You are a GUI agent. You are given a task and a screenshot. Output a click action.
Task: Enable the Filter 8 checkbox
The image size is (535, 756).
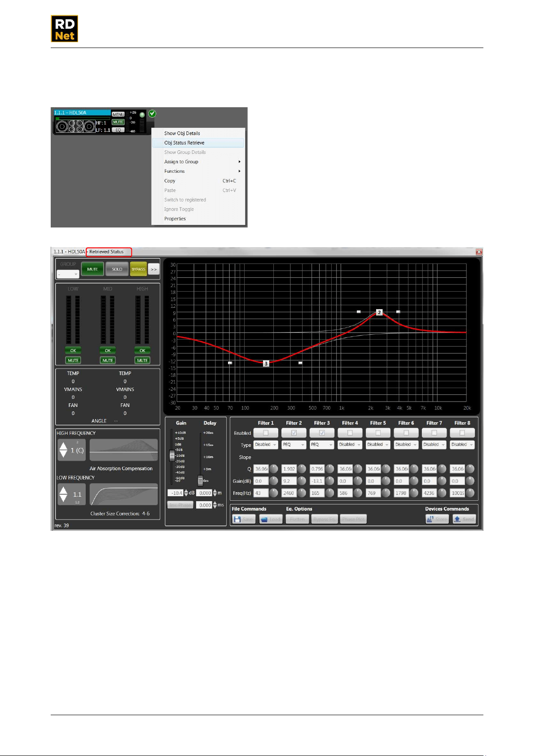tap(462, 433)
